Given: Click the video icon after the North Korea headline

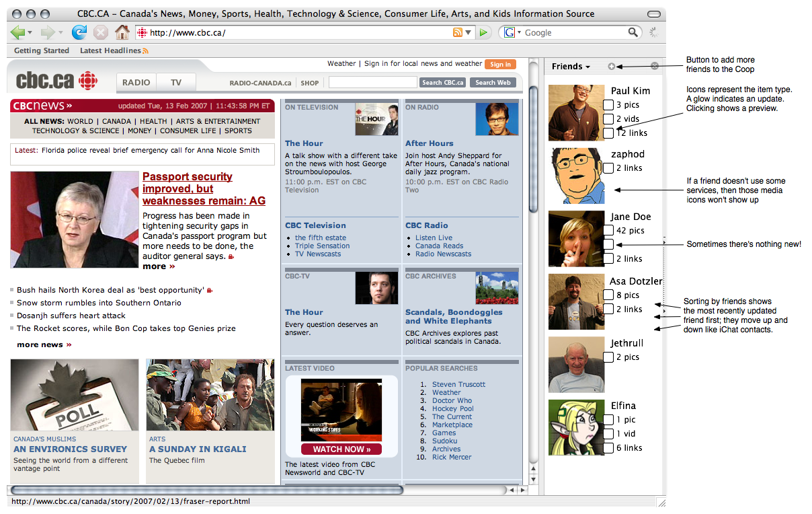Looking at the screenshot, I should pos(210,291).
